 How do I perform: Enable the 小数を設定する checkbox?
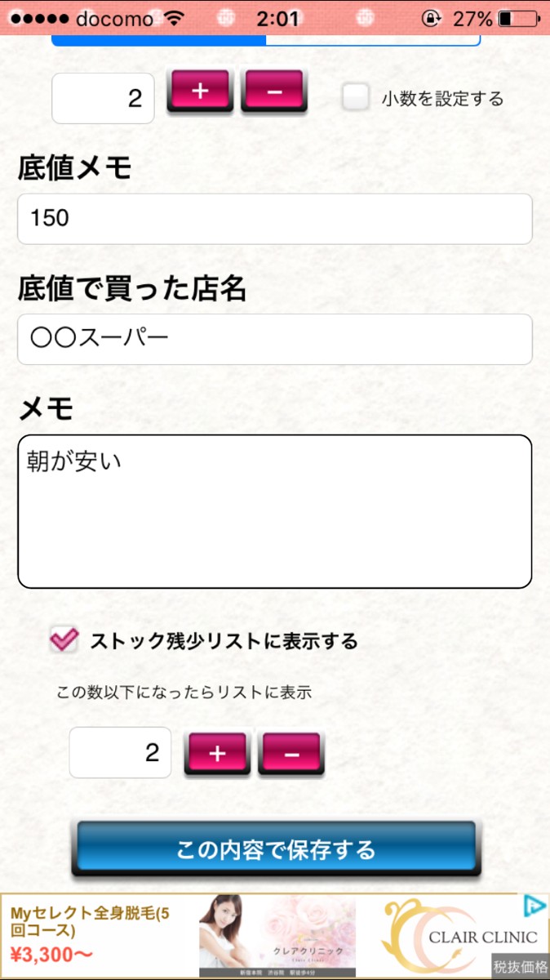click(x=356, y=98)
